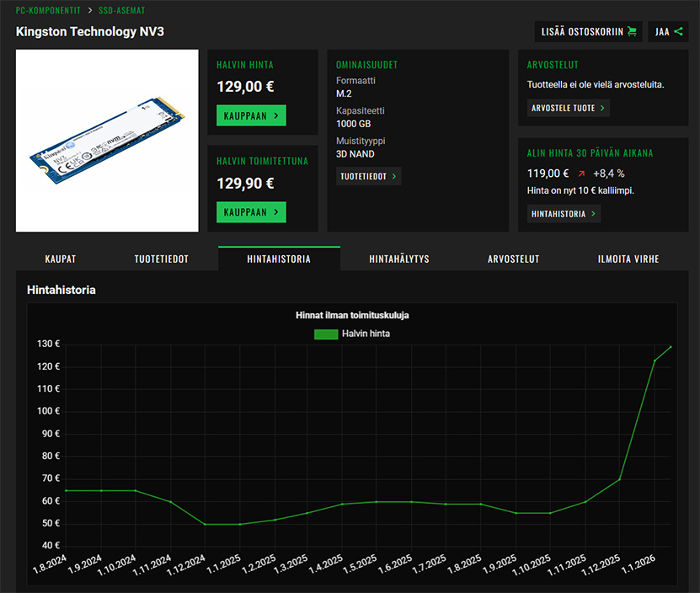Click the Jaa share button
This screenshot has width=700, height=593.
(x=668, y=32)
